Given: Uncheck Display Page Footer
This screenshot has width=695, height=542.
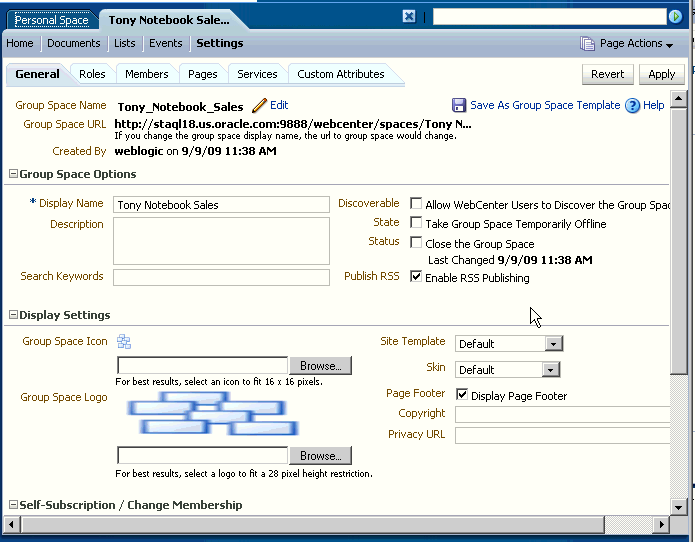Looking at the screenshot, I should [x=462, y=394].
